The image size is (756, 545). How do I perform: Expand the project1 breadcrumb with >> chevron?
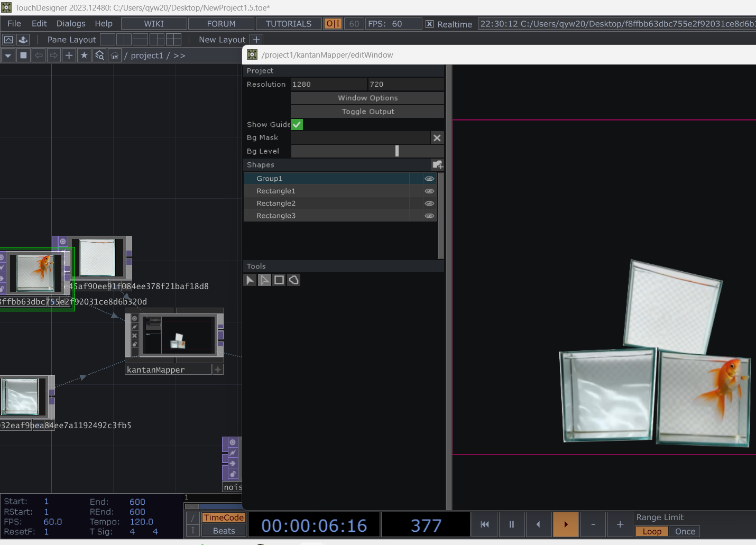coord(179,55)
